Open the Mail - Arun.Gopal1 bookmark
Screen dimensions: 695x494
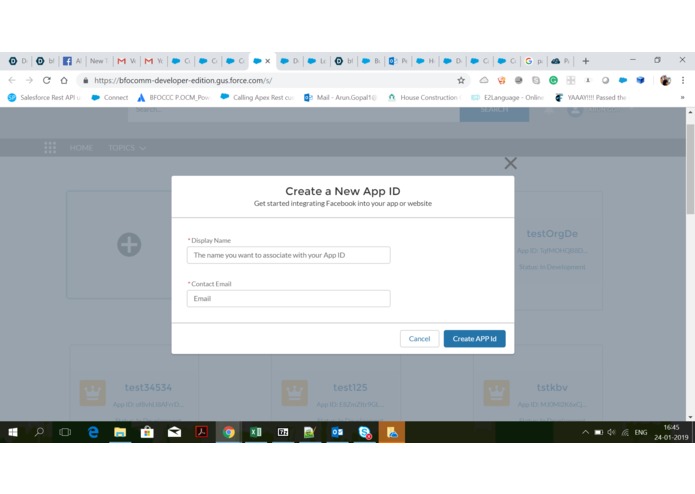[340, 97]
